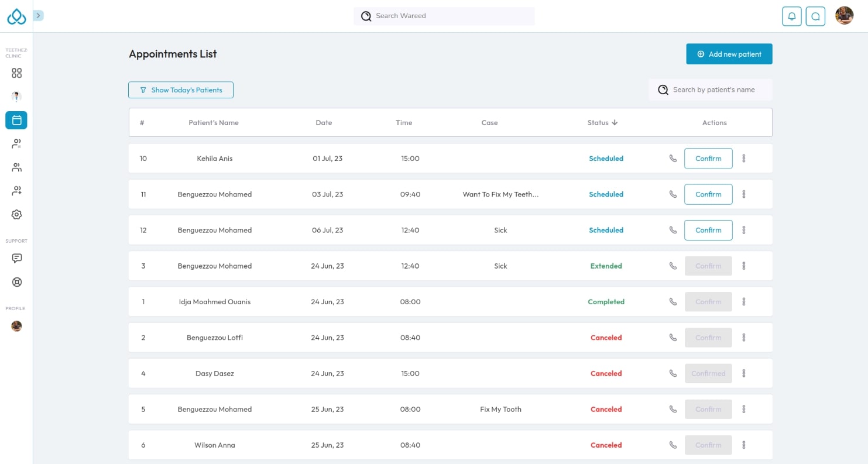This screenshot has width=868, height=464.
Task: Toggle Show Today's Patients filter
Action: pos(181,90)
